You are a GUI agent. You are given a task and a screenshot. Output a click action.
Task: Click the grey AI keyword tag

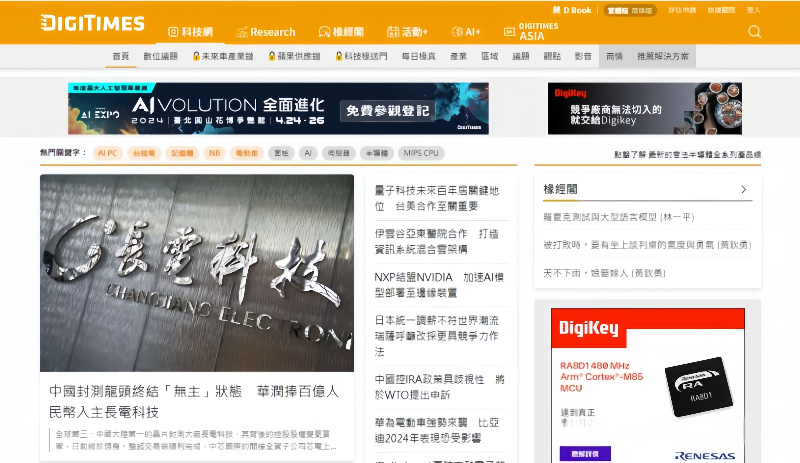click(308, 153)
